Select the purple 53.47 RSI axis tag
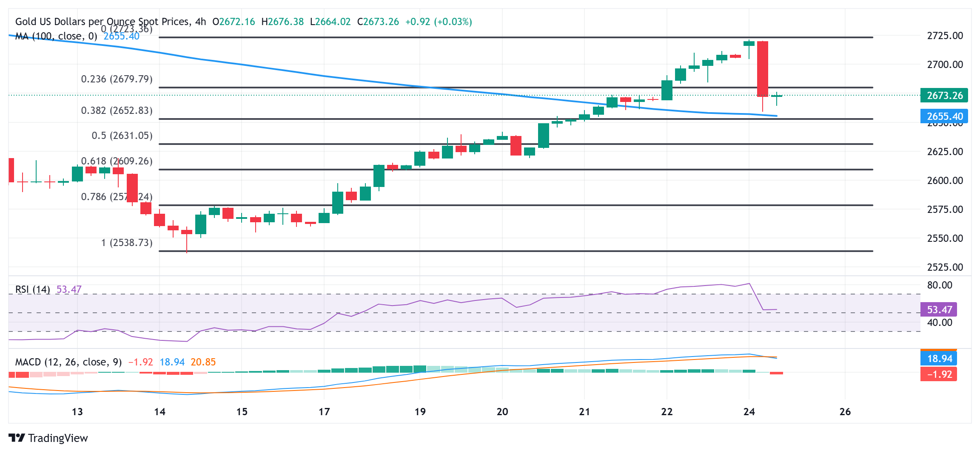980x453 pixels. coord(938,309)
